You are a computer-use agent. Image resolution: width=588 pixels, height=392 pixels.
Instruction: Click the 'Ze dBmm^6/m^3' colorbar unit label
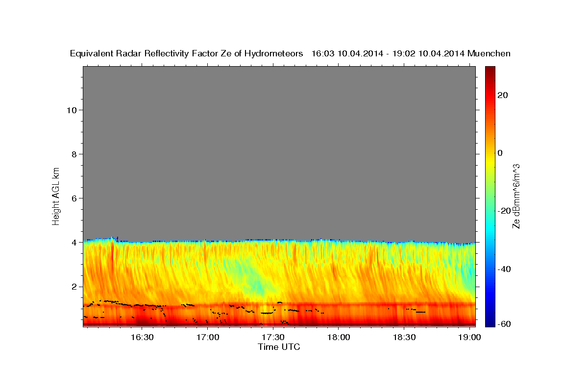(516, 196)
